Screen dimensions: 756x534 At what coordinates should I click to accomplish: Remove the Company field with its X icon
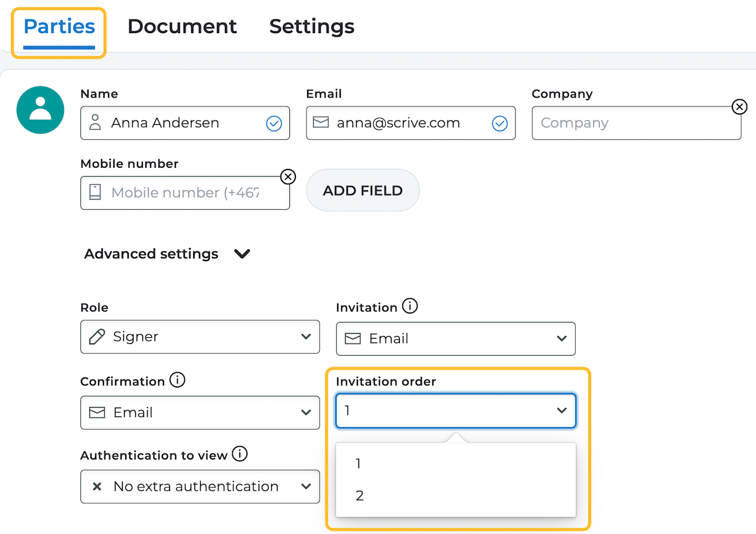click(739, 107)
